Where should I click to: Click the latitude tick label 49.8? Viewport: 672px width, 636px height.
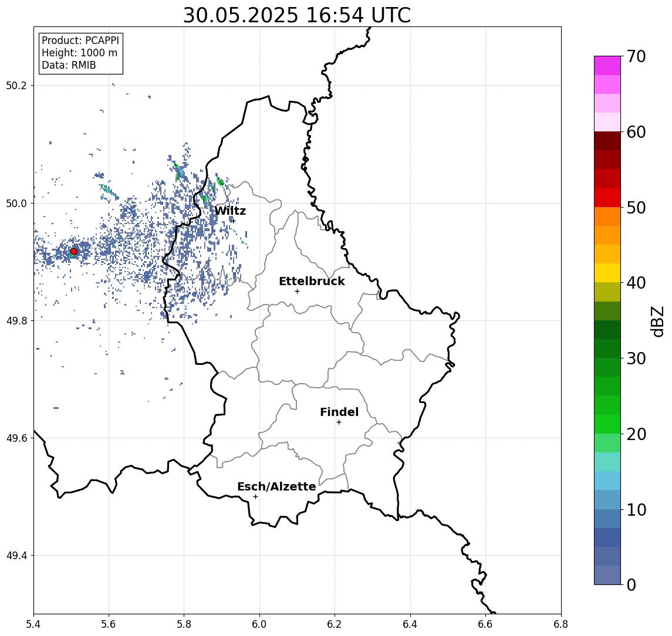16,320
